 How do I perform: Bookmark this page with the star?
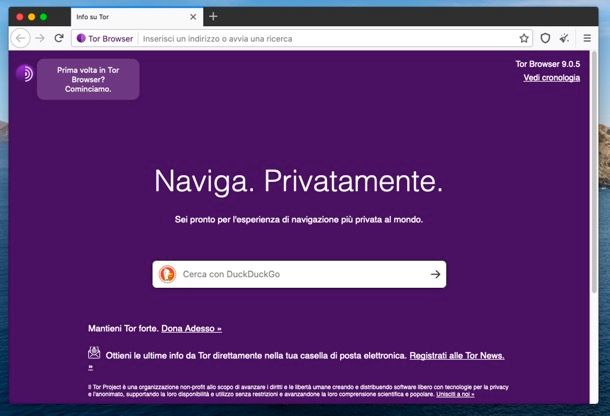tap(524, 38)
